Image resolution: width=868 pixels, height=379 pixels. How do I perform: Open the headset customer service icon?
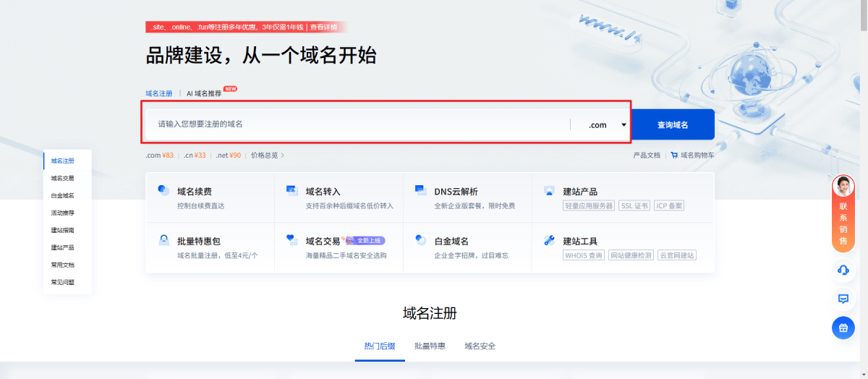[x=843, y=271]
